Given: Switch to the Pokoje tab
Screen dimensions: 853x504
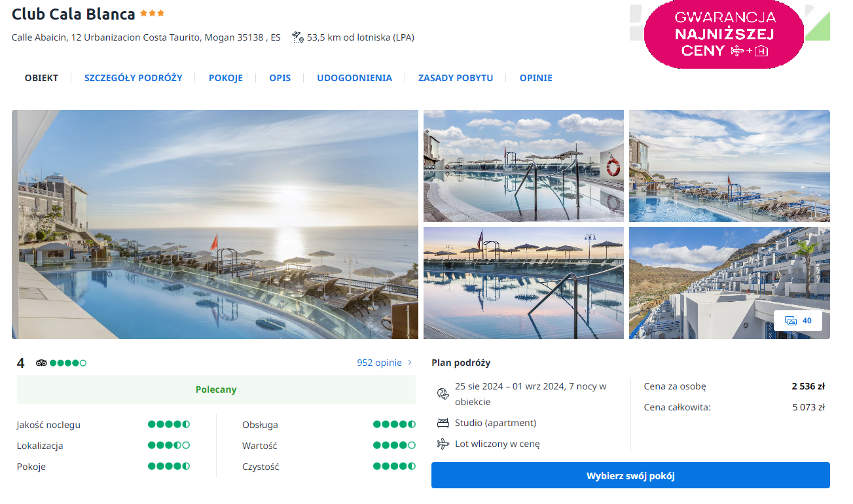Looking at the screenshot, I should coord(226,78).
